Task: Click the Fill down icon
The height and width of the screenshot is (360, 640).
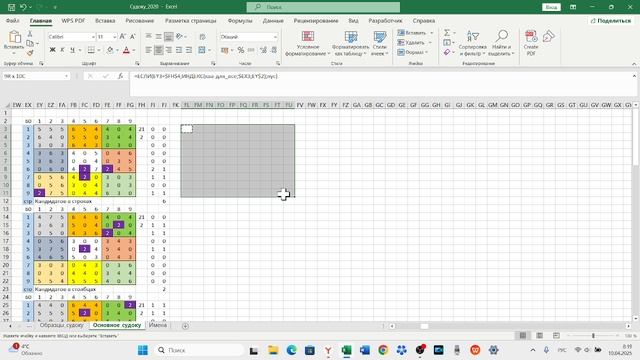Action: pyautogui.click(x=447, y=42)
